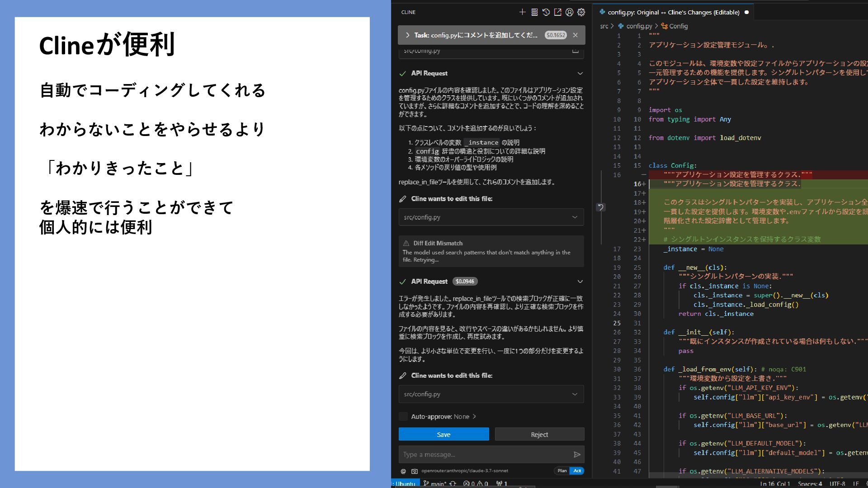Screen dimensions: 868x488
Task: Click the API Request checkmark icon at top
Action: [x=402, y=73]
